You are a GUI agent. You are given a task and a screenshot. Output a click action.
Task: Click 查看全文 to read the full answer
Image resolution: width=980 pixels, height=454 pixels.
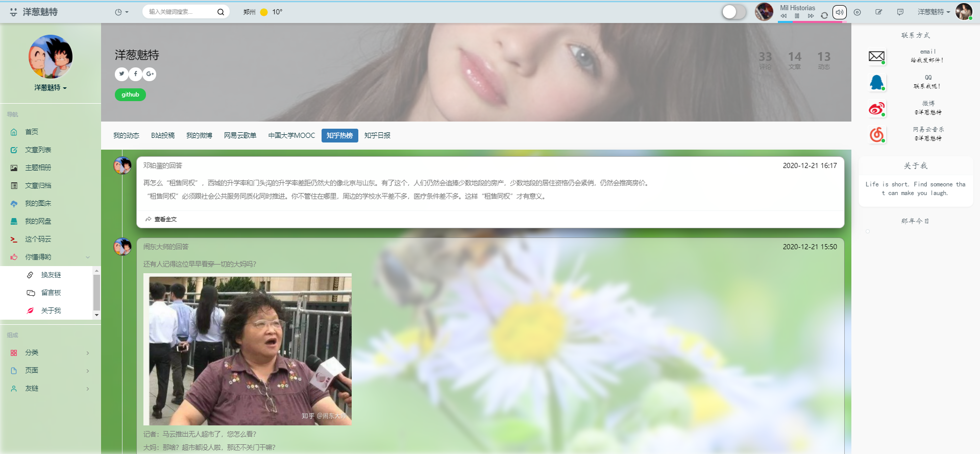pyautogui.click(x=161, y=219)
